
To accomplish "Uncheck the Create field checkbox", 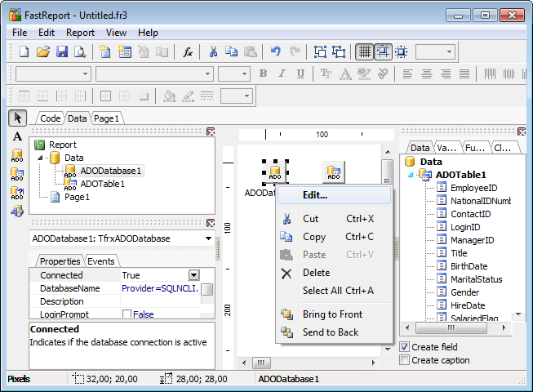I will click(405, 347).
